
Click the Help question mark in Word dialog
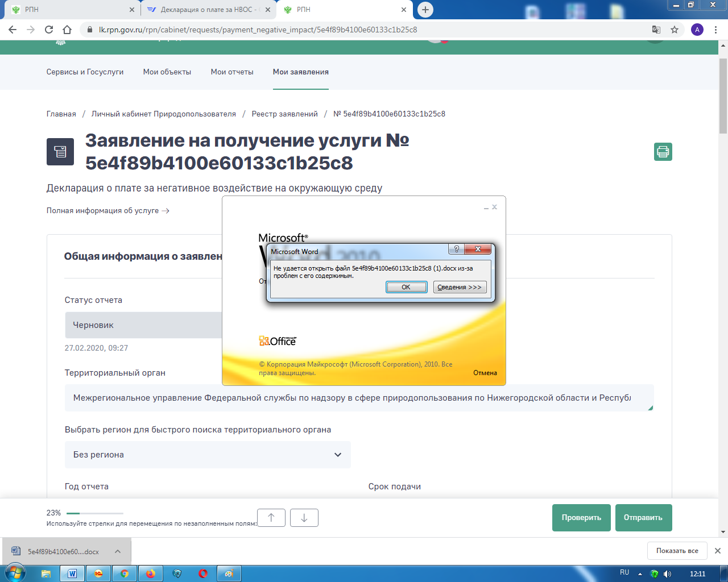tap(456, 249)
